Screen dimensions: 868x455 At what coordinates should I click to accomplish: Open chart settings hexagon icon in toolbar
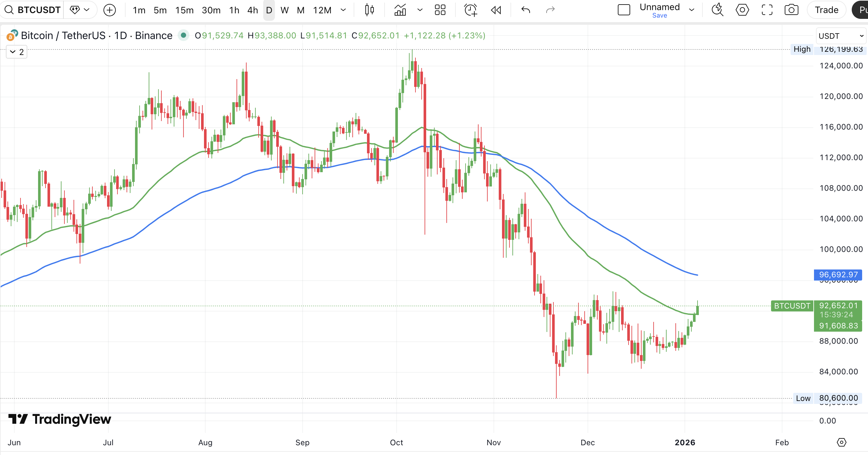point(742,10)
